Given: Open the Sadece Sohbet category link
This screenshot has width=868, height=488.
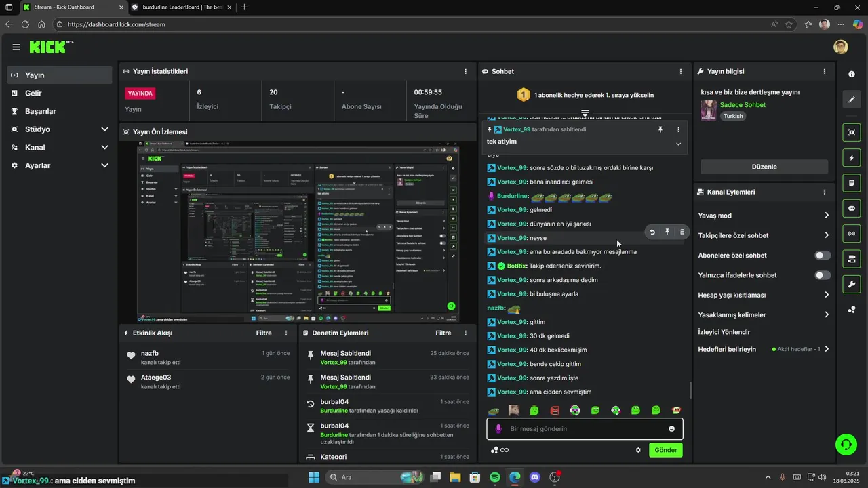Looking at the screenshot, I should tap(743, 105).
